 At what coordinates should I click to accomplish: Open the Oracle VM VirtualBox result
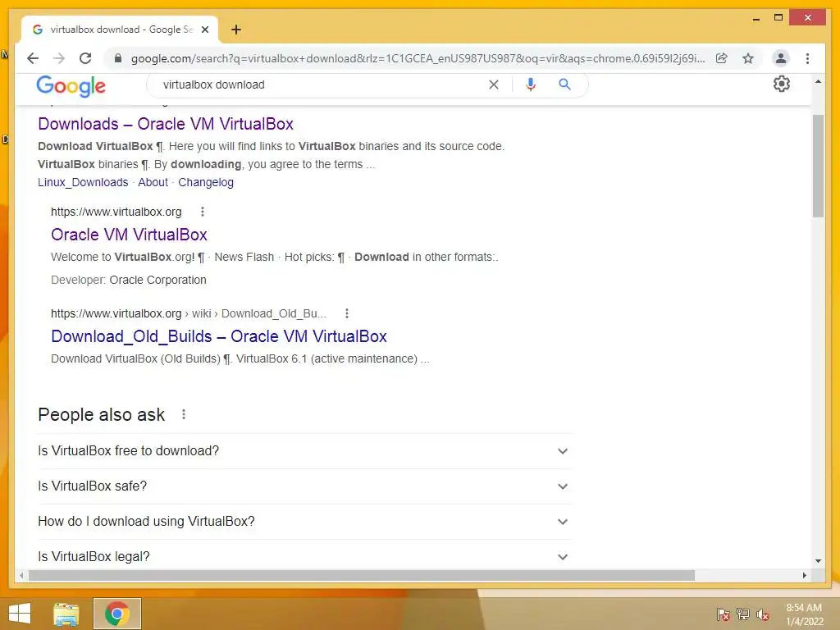pyautogui.click(x=129, y=235)
